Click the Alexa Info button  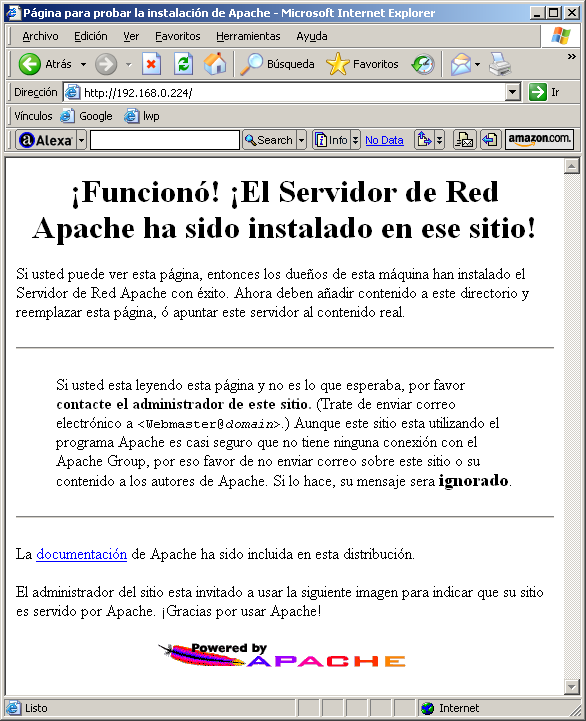[x=331, y=140]
